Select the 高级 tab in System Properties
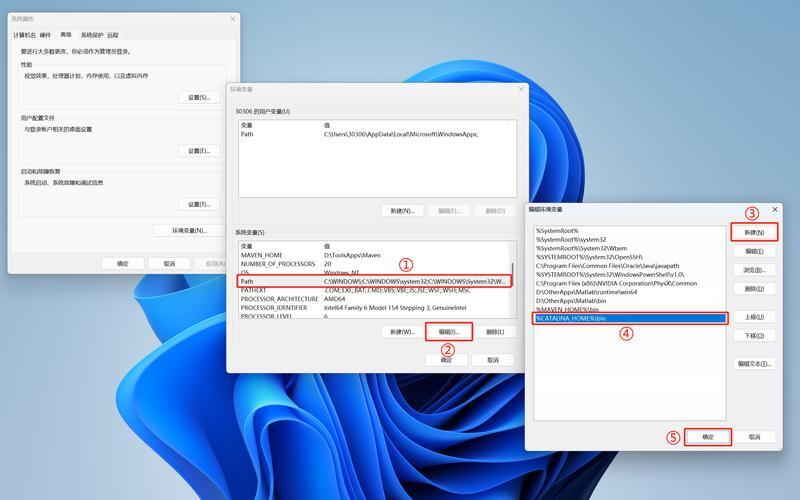Viewport: 800px width, 500px height. pos(66,35)
